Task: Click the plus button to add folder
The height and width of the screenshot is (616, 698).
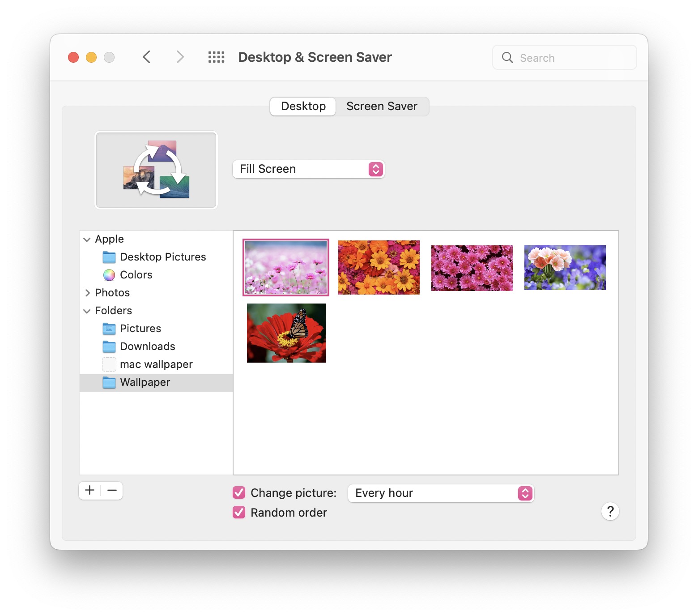Action: click(x=90, y=491)
